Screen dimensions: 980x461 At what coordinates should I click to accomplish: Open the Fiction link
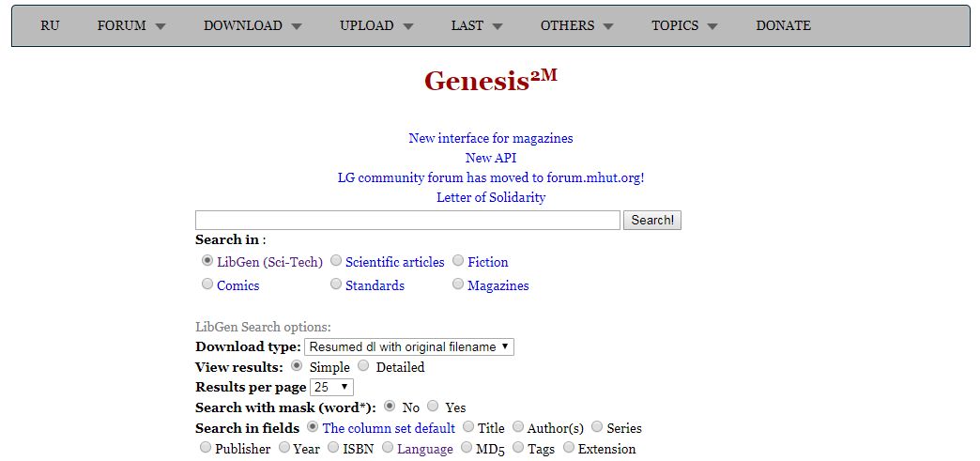[x=487, y=262]
